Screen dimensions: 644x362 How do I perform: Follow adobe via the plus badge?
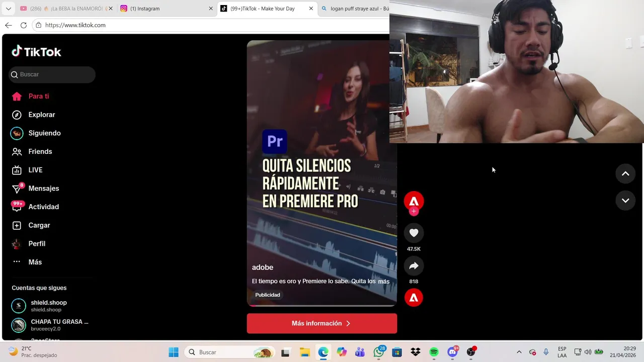[x=414, y=211]
